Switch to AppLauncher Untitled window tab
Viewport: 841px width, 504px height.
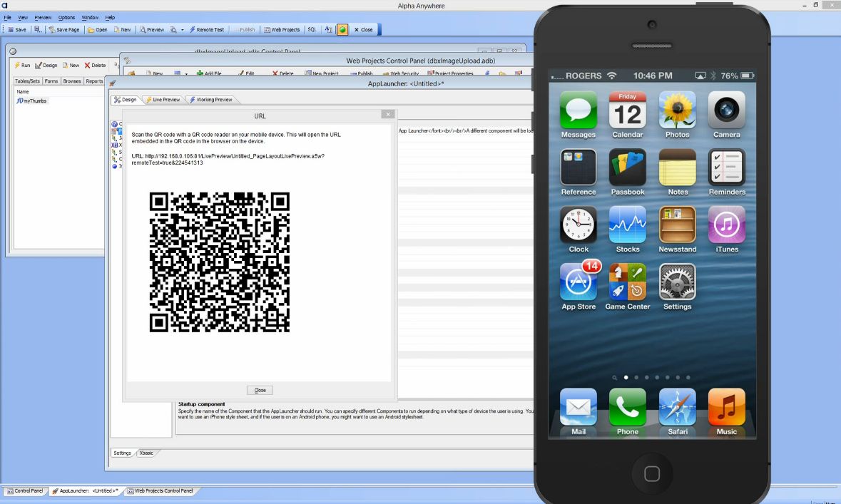point(86,491)
